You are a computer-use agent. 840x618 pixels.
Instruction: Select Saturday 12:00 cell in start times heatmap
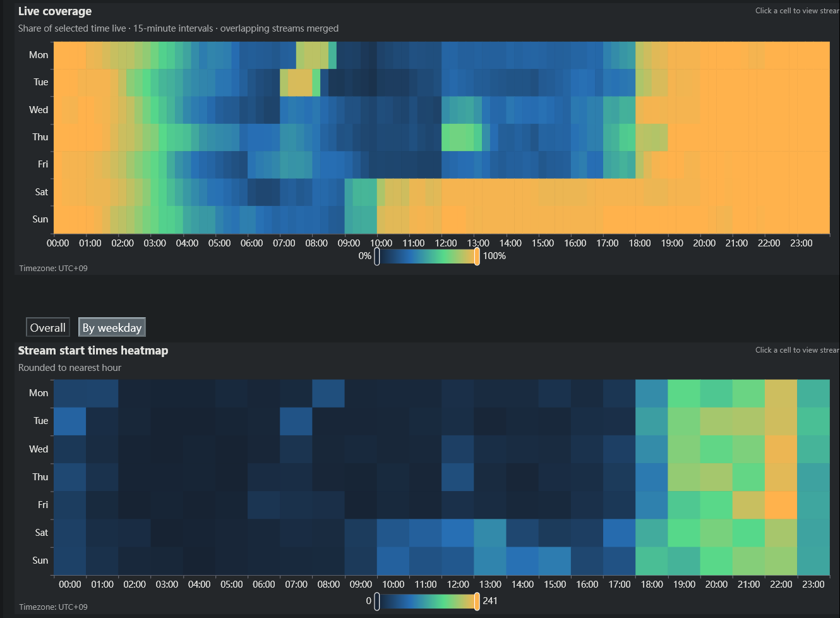(458, 533)
